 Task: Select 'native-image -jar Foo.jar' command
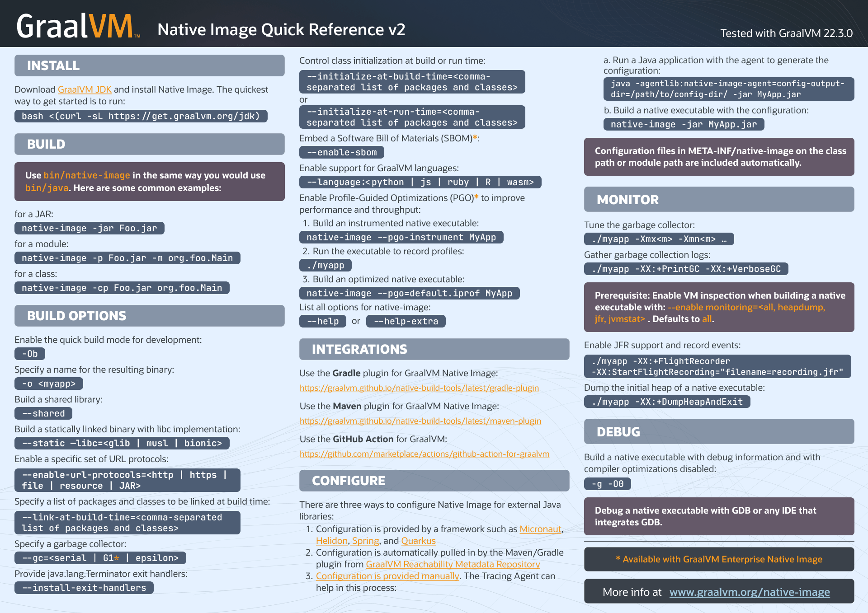(x=90, y=228)
